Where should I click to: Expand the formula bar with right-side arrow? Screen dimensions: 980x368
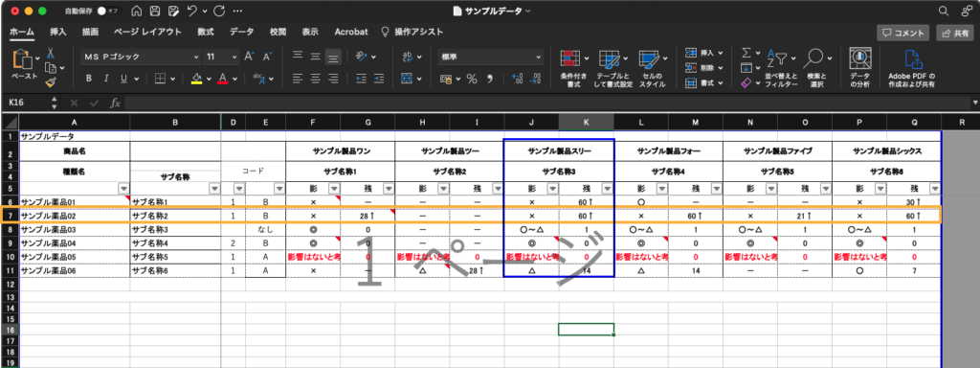click(974, 103)
